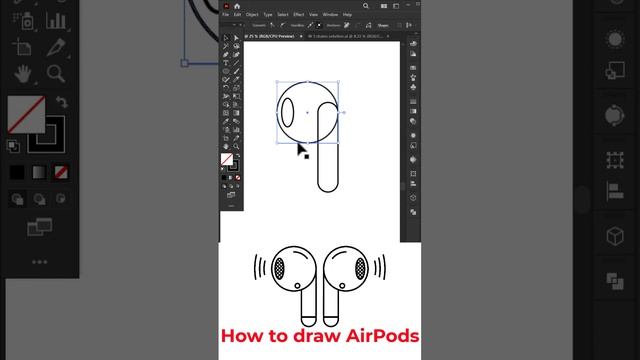This screenshot has width=640, height=360.
Task: Select the Curvature tool
Action: (236, 54)
